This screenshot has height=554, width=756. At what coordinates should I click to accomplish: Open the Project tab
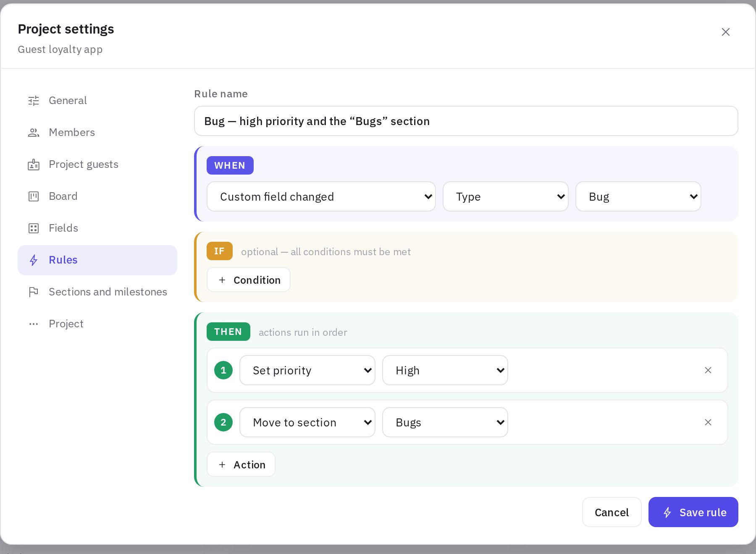[x=97, y=324]
